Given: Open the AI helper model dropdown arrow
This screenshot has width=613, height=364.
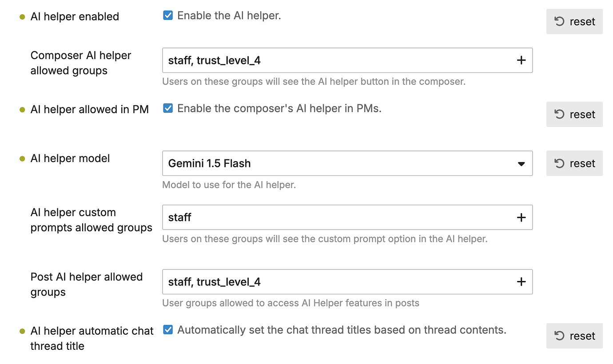Looking at the screenshot, I should pyautogui.click(x=521, y=164).
